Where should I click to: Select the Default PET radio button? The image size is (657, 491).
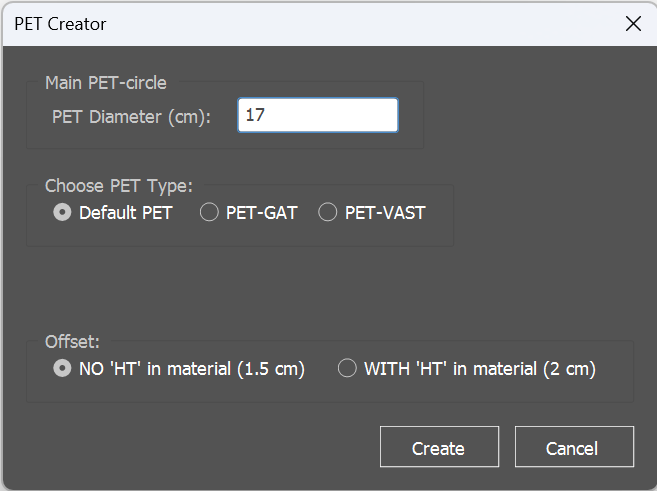(x=62, y=212)
